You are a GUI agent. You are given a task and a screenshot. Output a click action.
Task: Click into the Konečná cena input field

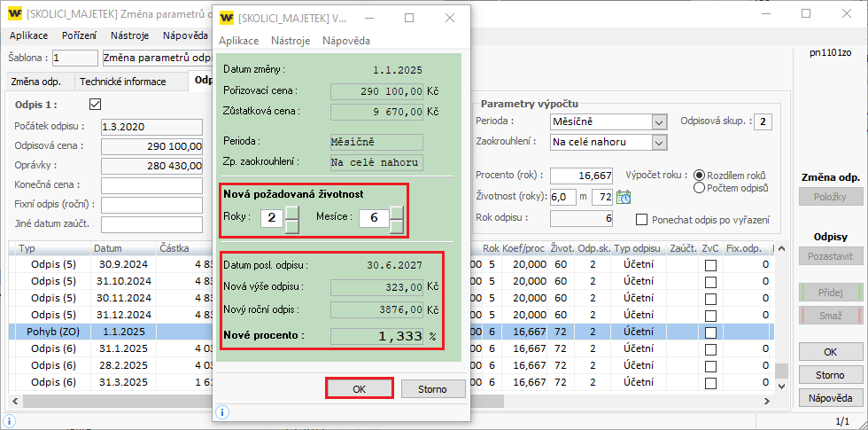(x=152, y=185)
